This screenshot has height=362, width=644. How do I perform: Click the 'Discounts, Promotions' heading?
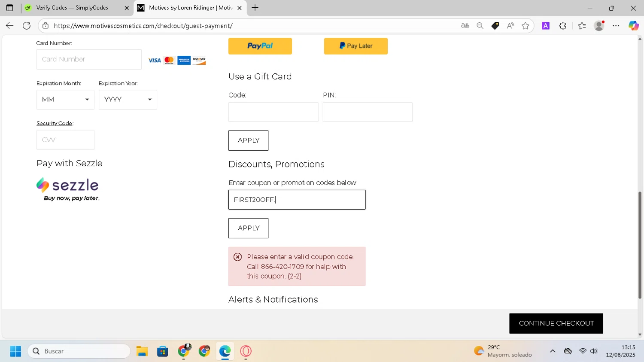(276, 164)
